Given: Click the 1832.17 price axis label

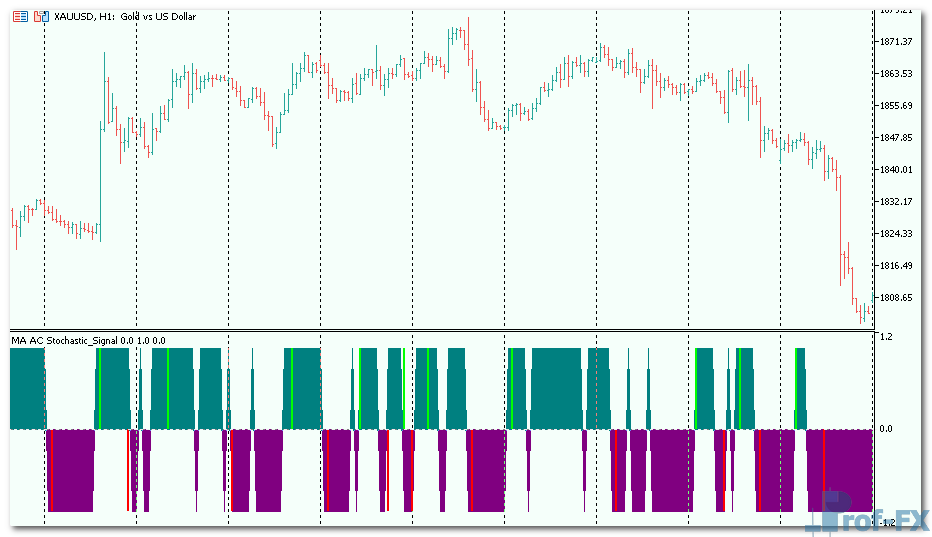Looking at the screenshot, I should (x=897, y=202).
